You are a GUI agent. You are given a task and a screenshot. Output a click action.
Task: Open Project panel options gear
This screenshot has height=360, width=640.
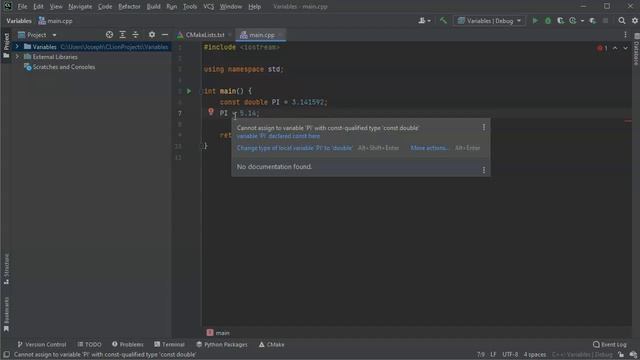tap(152, 35)
